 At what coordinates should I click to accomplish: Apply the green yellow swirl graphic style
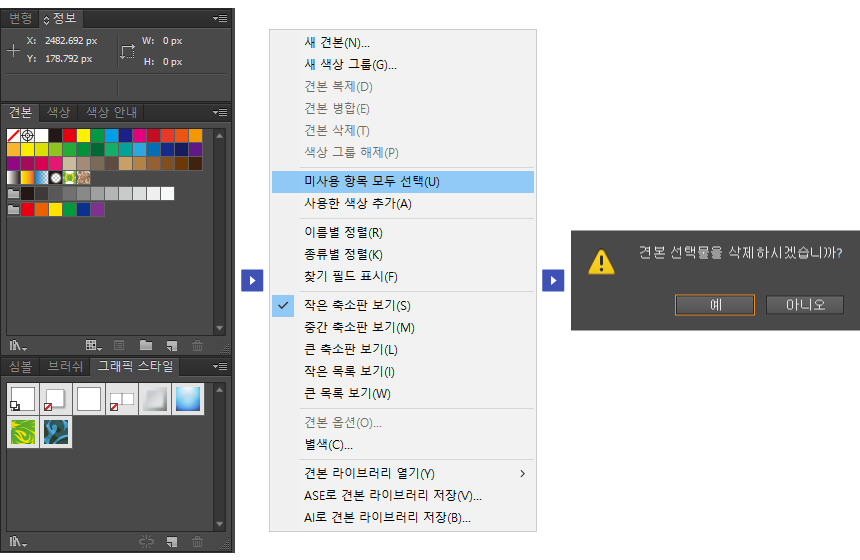23,432
